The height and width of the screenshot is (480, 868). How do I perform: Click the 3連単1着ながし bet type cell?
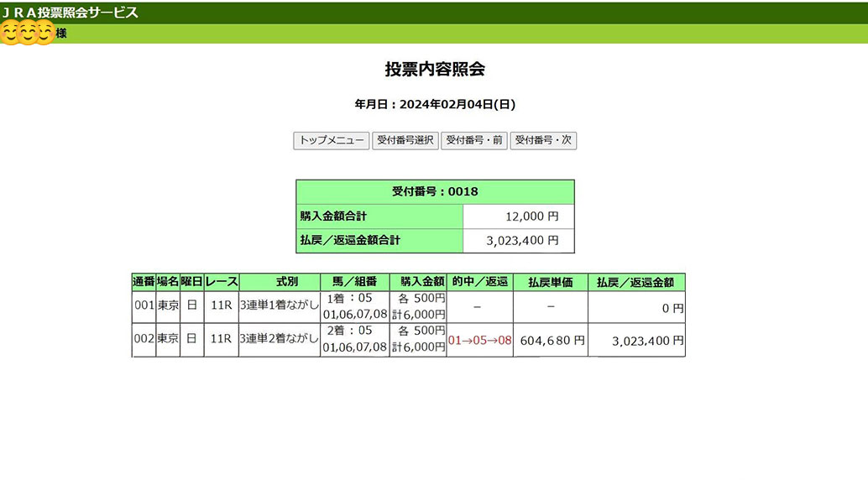click(279, 306)
